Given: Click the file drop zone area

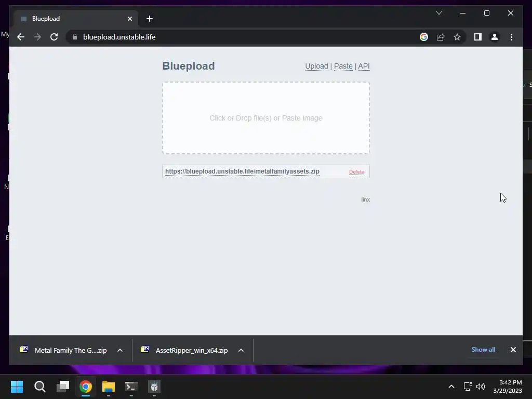Looking at the screenshot, I should pyautogui.click(x=266, y=118).
